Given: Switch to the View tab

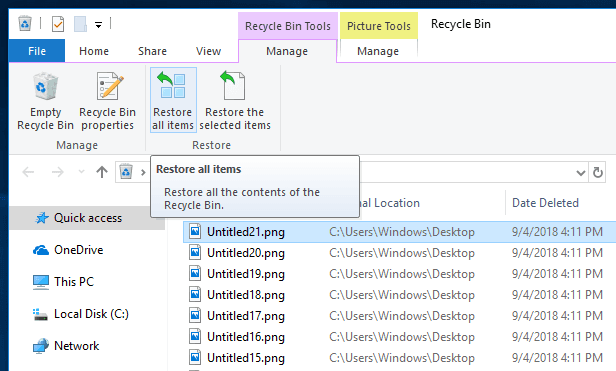Looking at the screenshot, I should pos(209,51).
